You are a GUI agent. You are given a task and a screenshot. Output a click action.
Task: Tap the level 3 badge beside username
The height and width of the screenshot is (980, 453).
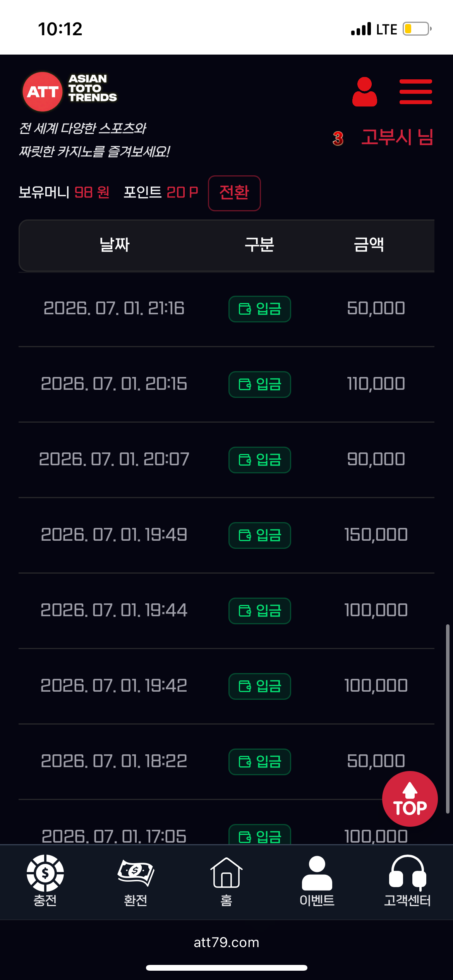[x=338, y=138]
